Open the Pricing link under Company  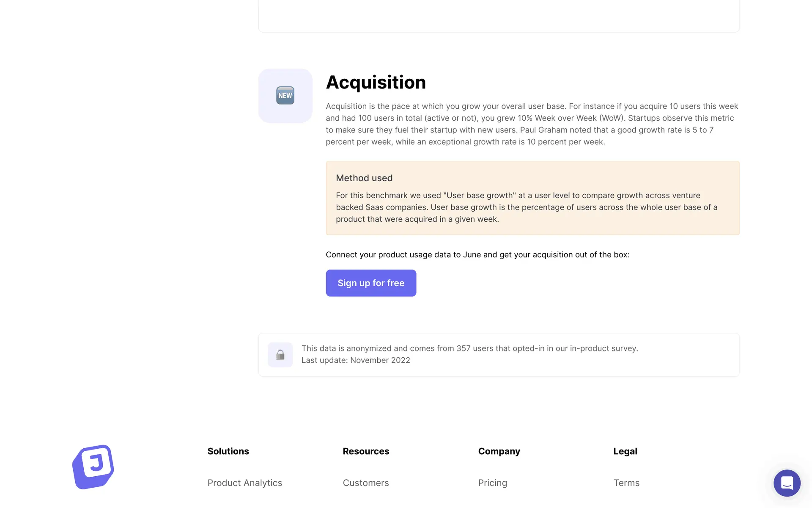tap(492, 483)
